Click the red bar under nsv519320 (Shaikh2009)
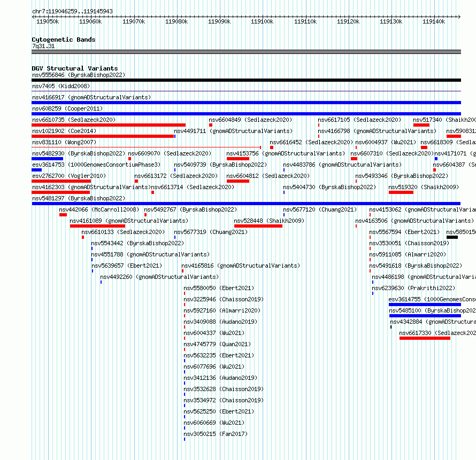This screenshot has height=460, width=476. pyautogui.click(x=401, y=192)
